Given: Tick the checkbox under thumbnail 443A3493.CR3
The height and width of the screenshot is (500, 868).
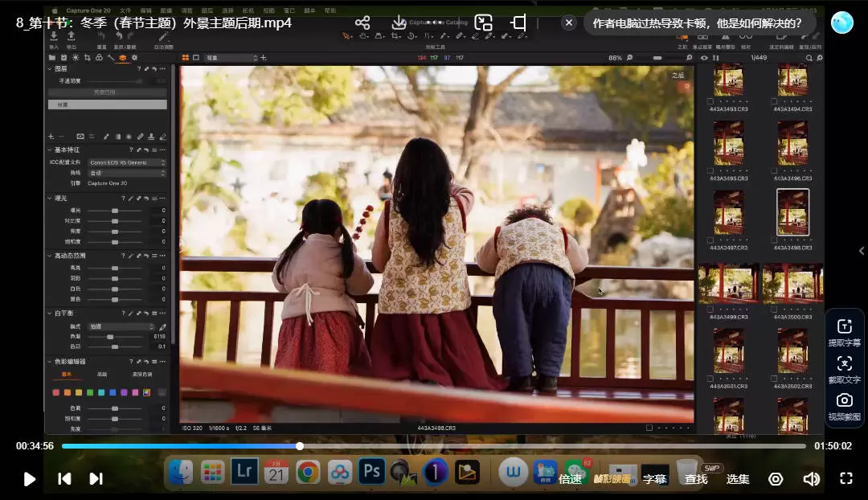Looking at the screenshot, I should tap(710, 101).
